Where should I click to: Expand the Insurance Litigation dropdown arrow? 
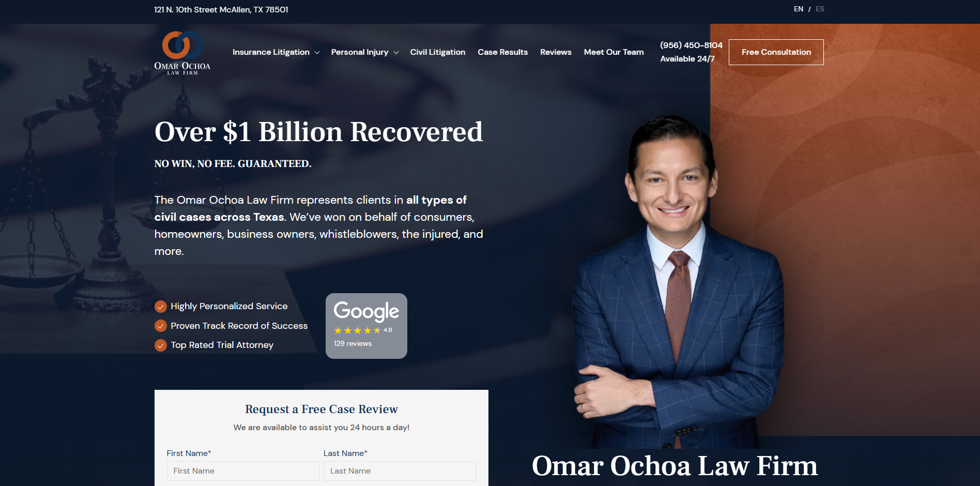[x=317, y=53]
